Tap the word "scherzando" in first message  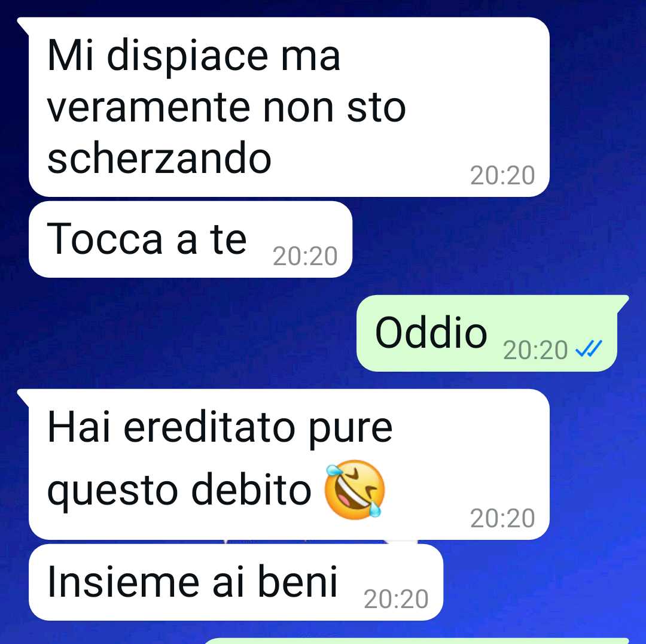tap(159, 157)
